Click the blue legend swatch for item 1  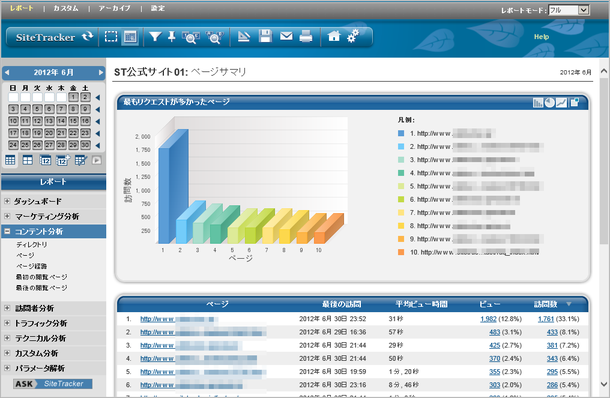tap(401, 133)
